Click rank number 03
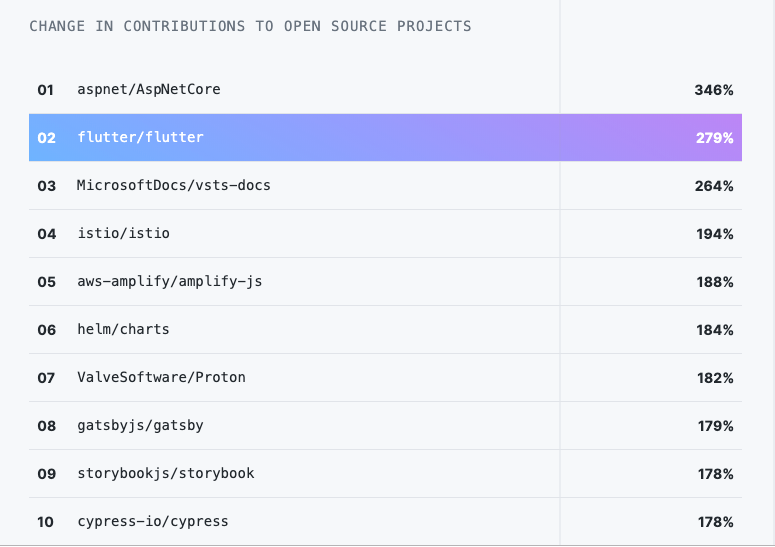Viewport: 775px width, 547px height. point(46,186)
